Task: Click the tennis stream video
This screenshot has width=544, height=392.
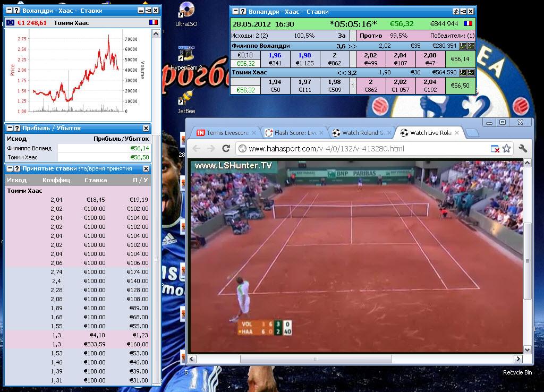Action: 356,255
